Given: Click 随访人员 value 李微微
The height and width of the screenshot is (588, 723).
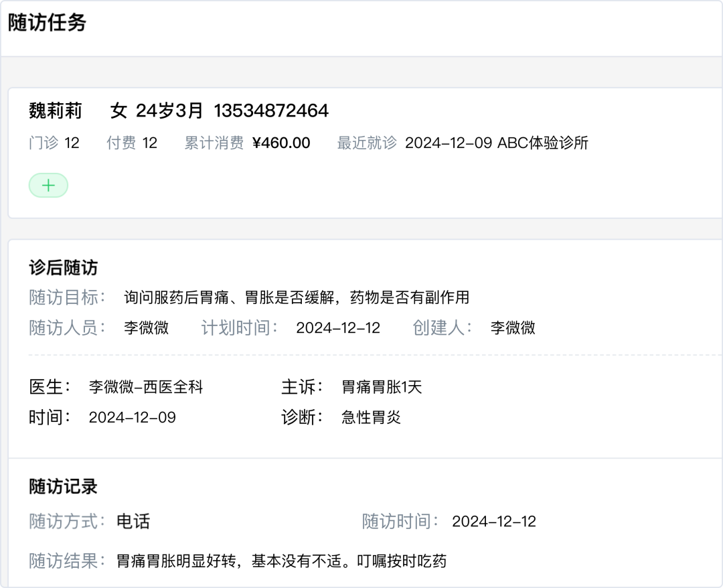Looking at the screenshot, I should tap(146, 327).
